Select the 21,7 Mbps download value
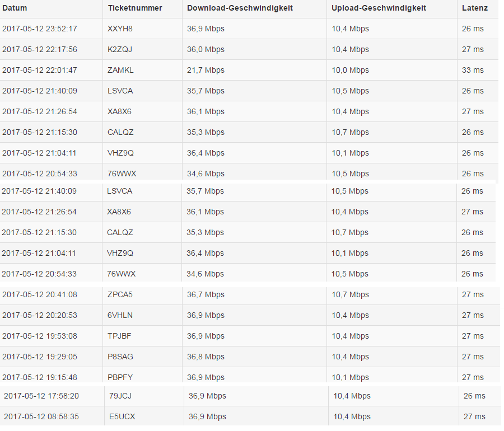The height and width of the screenshot is (431, 504). 206,70
